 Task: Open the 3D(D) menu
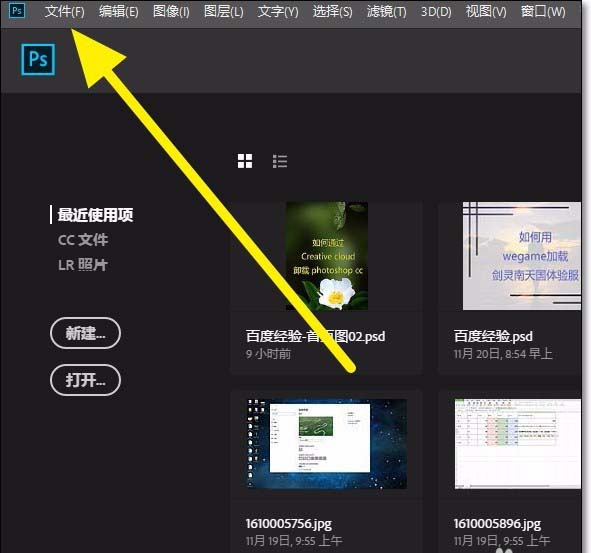[x=436, y=12]
